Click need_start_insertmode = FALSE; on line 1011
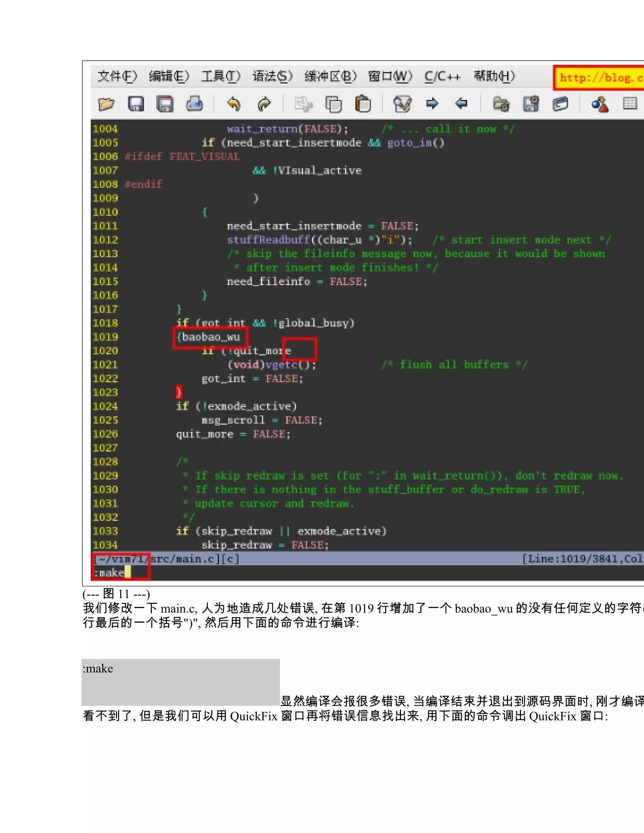Viewport: 644px width, 833px height. pos(323,226)
